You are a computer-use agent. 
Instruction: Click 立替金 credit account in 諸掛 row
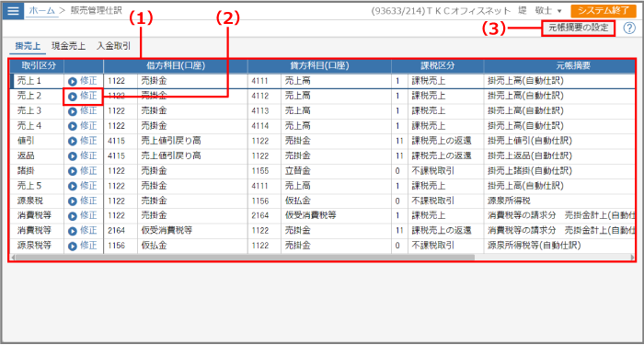point(298,170)
